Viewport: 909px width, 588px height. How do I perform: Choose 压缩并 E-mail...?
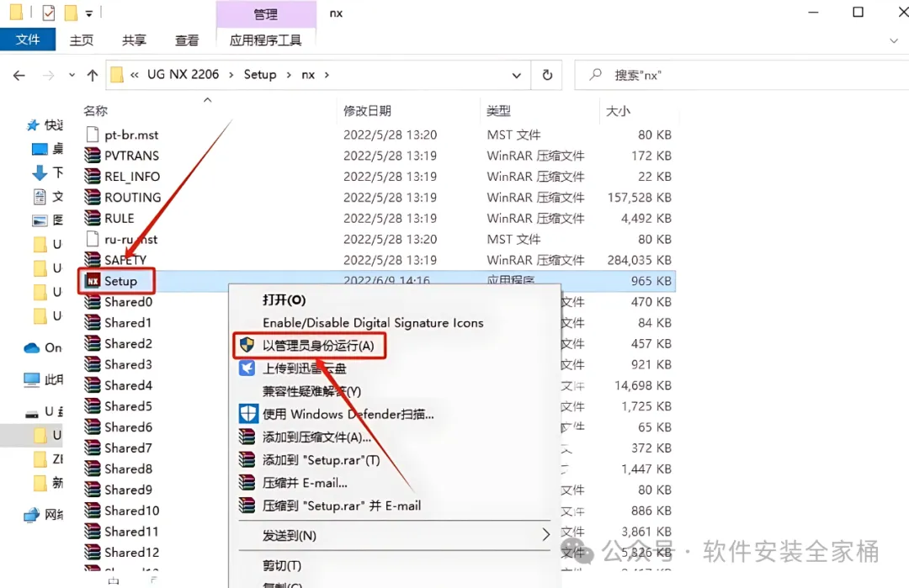pyautogui.click(x=305, y=483)
